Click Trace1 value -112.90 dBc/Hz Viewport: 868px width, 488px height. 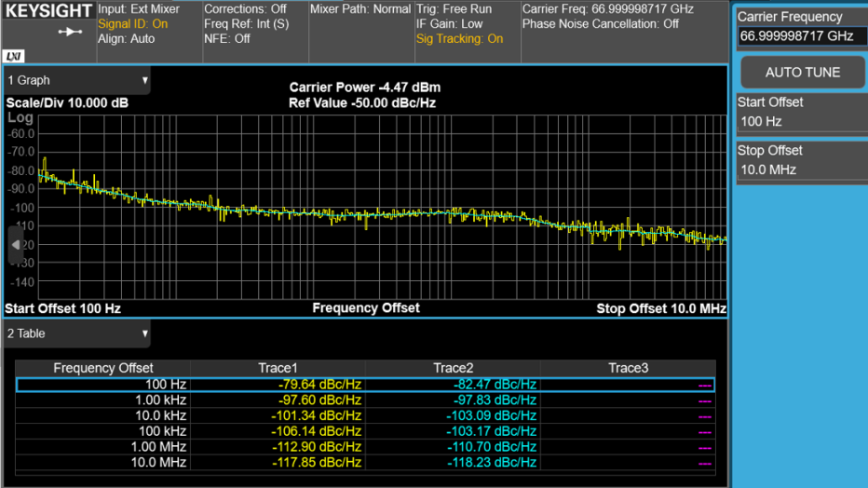pos(316,446)
